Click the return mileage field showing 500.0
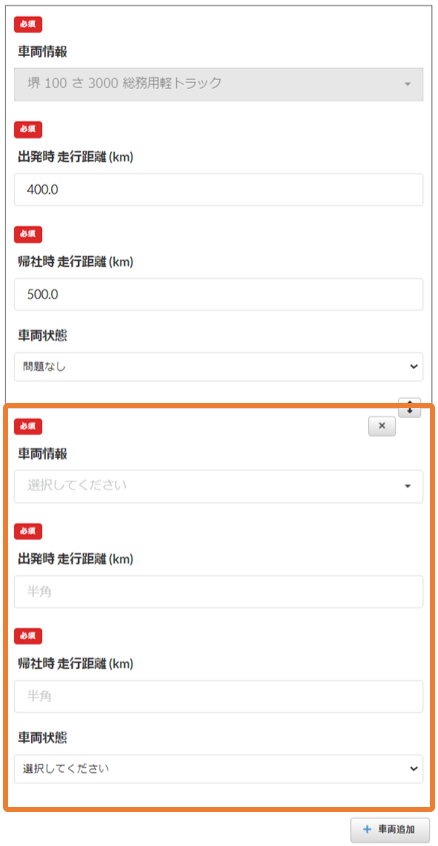438x846 pixels. 218,295
